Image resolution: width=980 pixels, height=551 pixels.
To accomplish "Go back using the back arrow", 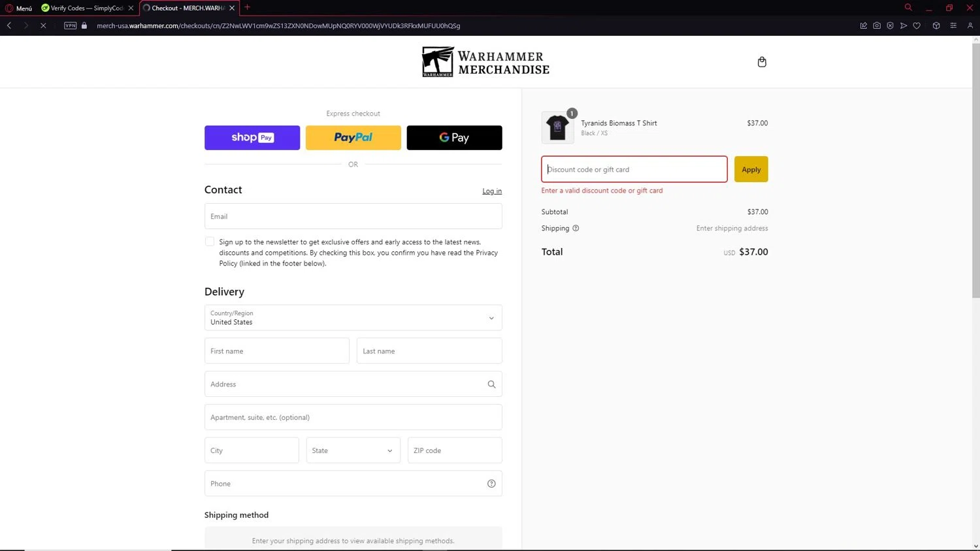I will tap(9, 25).
